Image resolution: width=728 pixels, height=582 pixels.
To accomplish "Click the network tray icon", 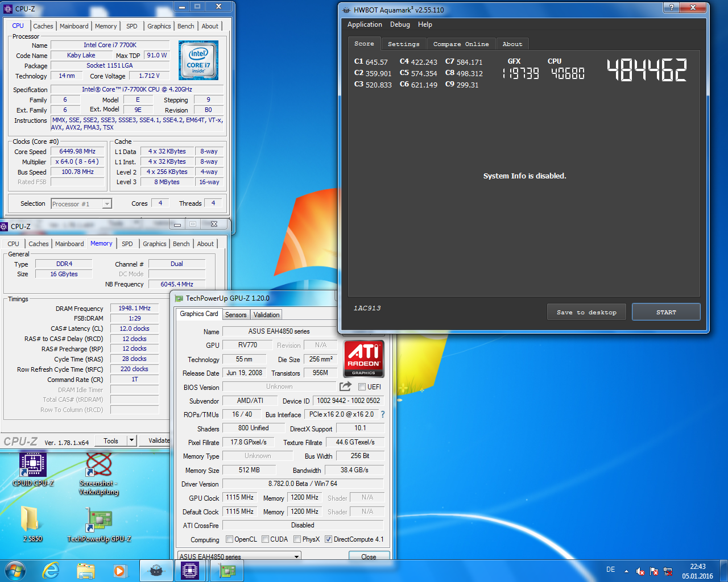I will click(x=668, y=571).
